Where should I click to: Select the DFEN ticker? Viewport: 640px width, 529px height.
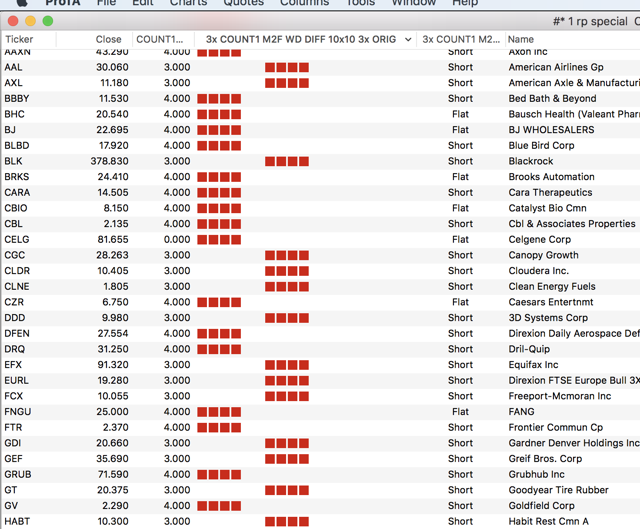(17, 333)
